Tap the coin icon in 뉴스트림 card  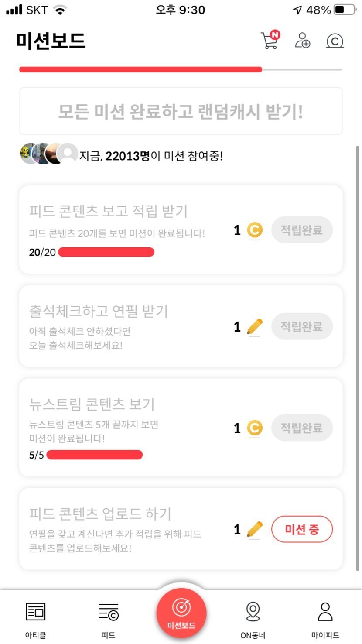(x=255, y=428)
